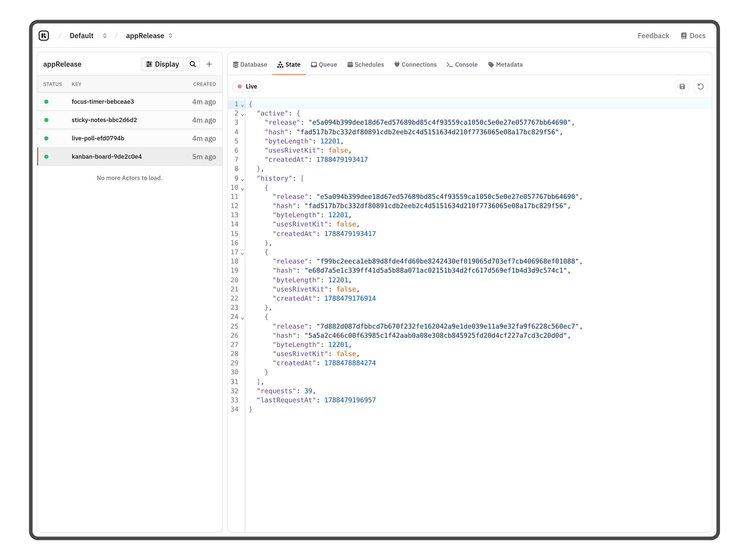The image size is (749, 560).
Task: Click the plus icon to create actor
Action: (209, 64)
